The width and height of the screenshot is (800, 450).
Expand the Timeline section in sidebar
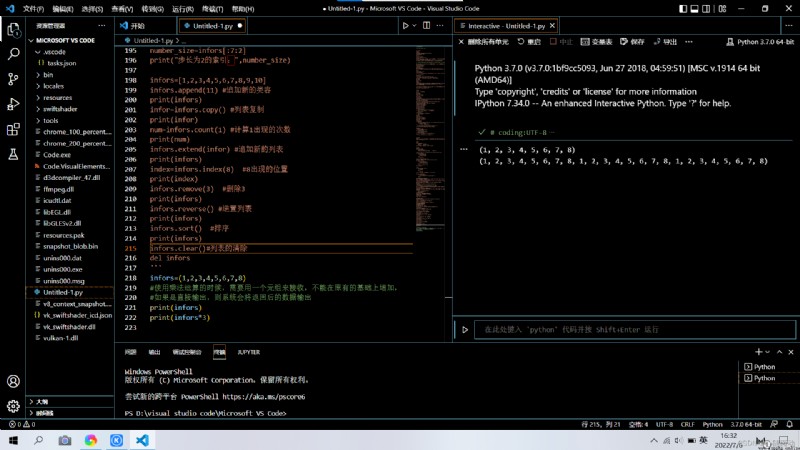click(70, 413)
